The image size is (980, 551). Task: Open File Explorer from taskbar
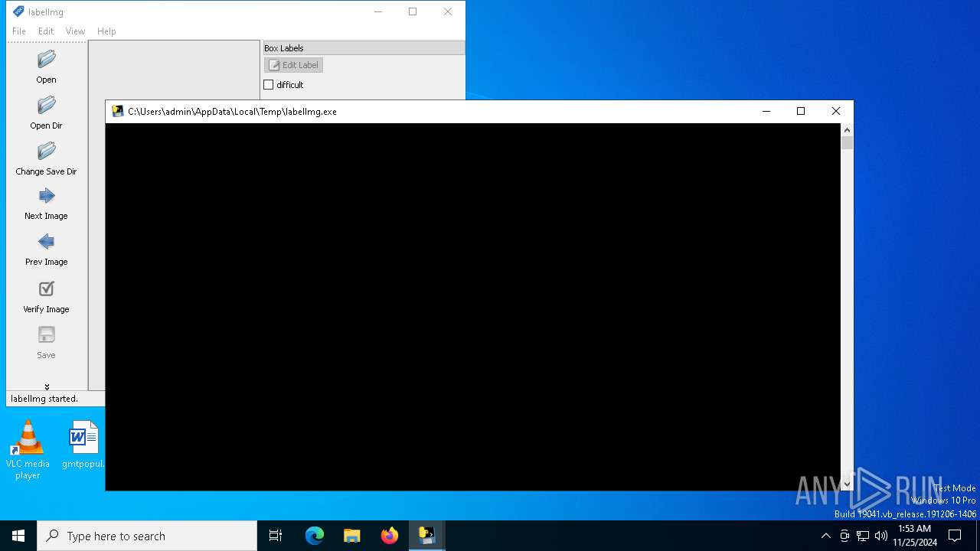[x=352, y=536]
